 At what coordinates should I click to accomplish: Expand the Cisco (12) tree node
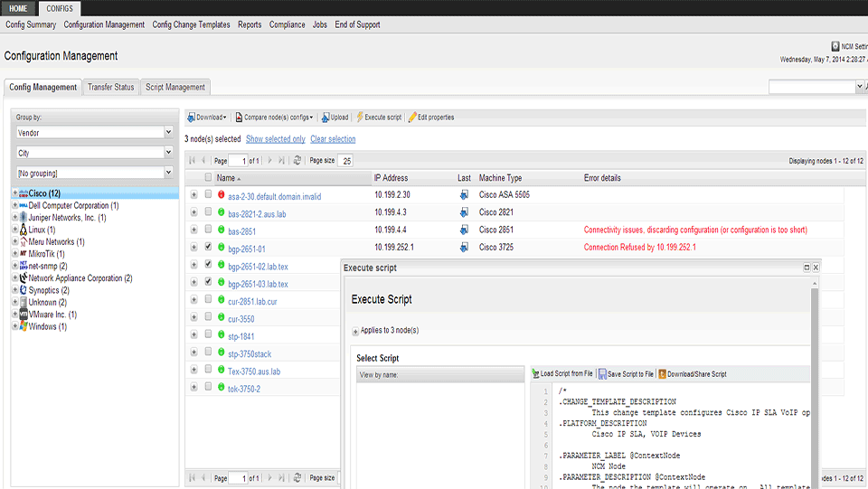point(15,193)
